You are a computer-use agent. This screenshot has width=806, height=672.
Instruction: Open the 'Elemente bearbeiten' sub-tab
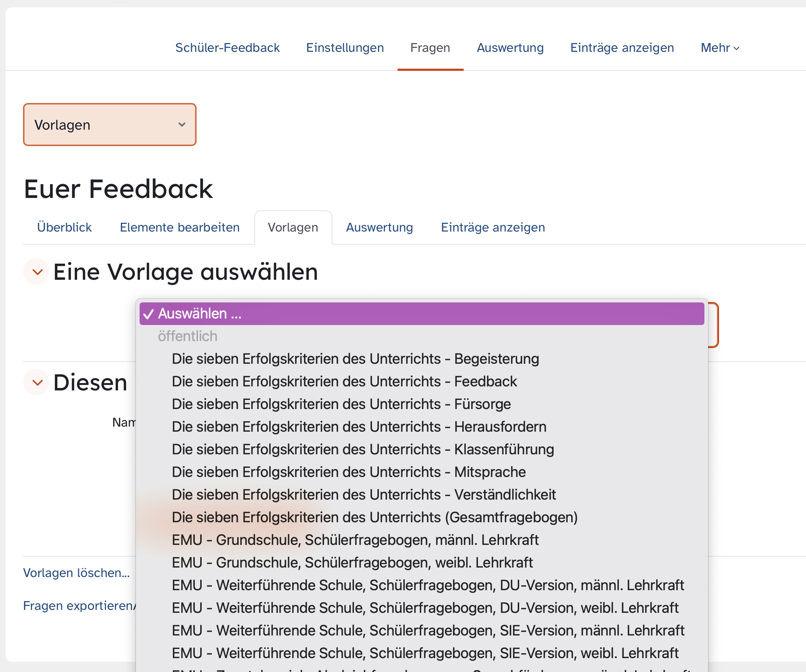tap(180, 228)
